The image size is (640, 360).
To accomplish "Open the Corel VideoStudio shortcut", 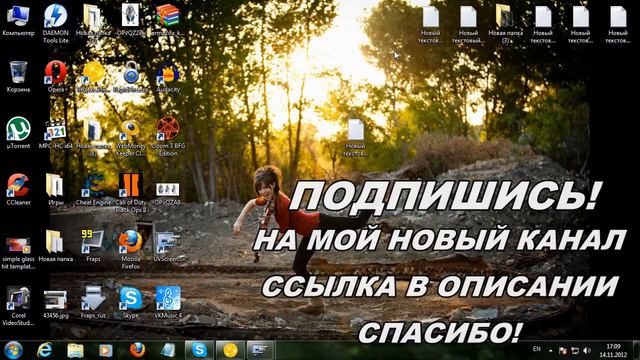I will 18,306.
